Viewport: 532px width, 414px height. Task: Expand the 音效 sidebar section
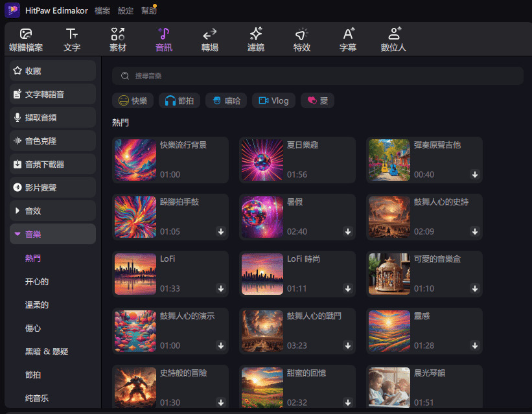coord(52,210)
